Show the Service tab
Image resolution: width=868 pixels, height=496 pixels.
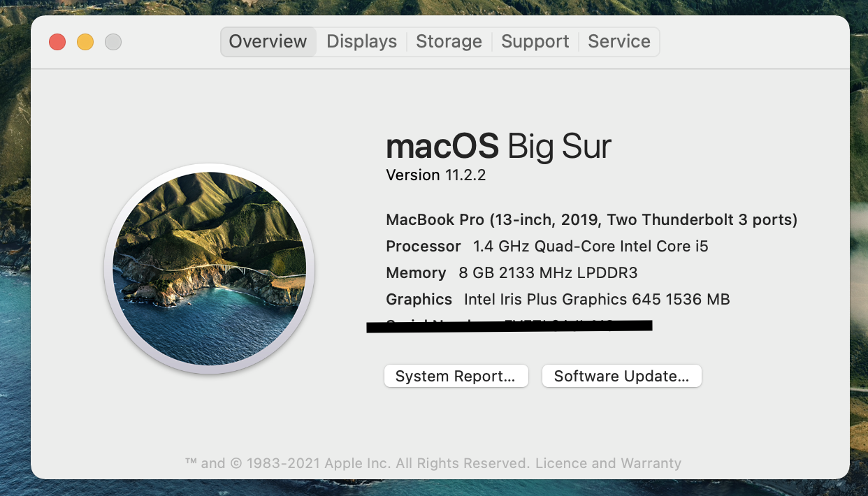(x=619, y=42)
